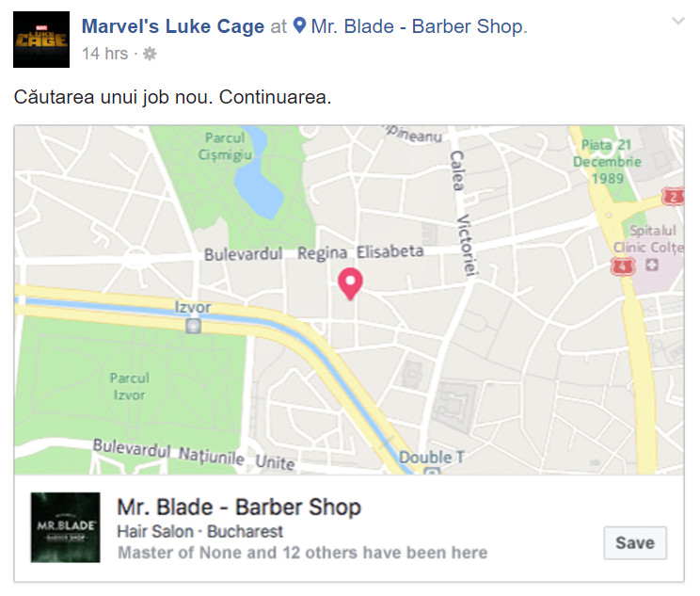Click the Double T map label
This screenshot has width=700, height=596.
pos(431,457)
